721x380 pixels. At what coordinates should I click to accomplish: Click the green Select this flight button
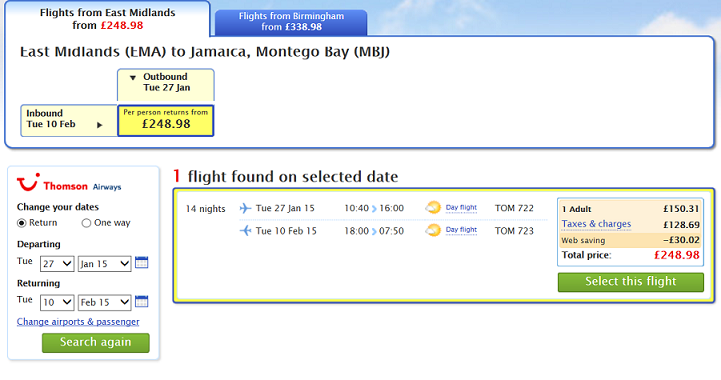click(x=630, y=282)
